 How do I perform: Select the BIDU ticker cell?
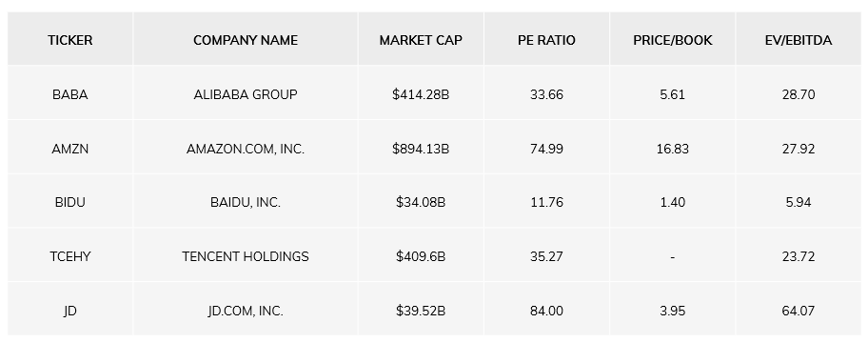(x=69, y=203)
